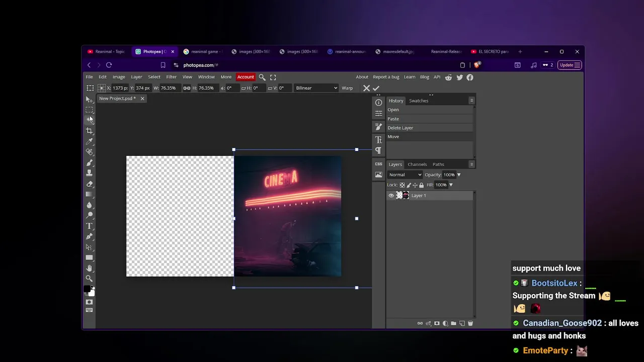Open the Twitter link icon
This screenshot has width=644, height=362.
(x=459, y=77)
